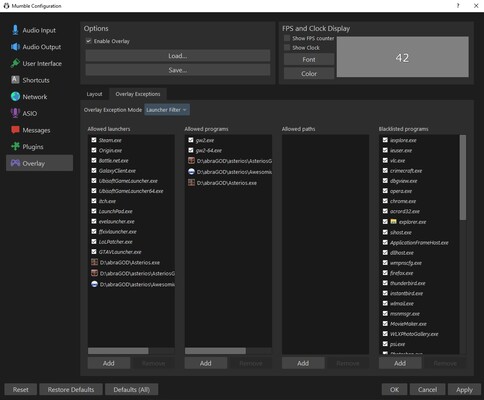Screen dimensions: 484x400
Task: Select thunderbird.exe in Blacklisted programs
Action: tap(408, 283)
